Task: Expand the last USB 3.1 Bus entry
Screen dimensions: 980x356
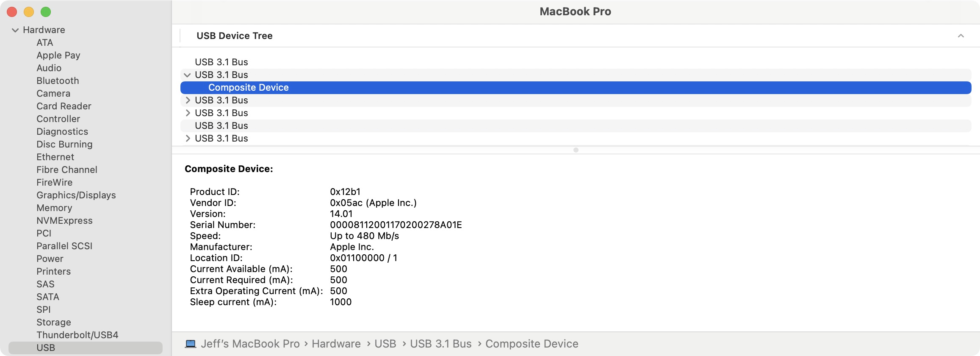Action: coord(188,139)
